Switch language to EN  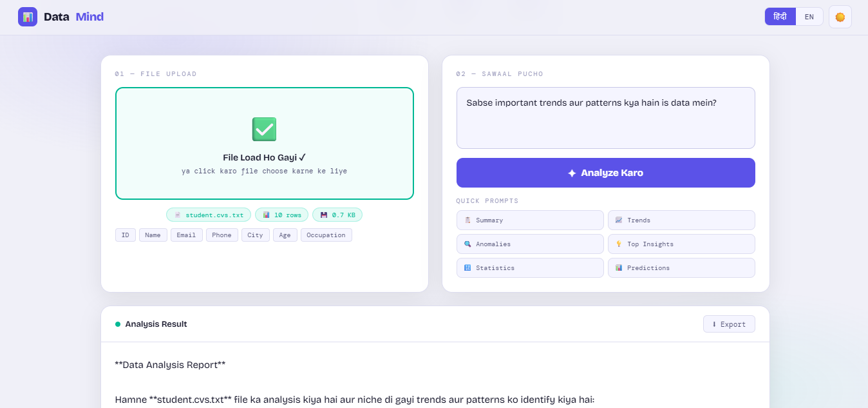809,17
